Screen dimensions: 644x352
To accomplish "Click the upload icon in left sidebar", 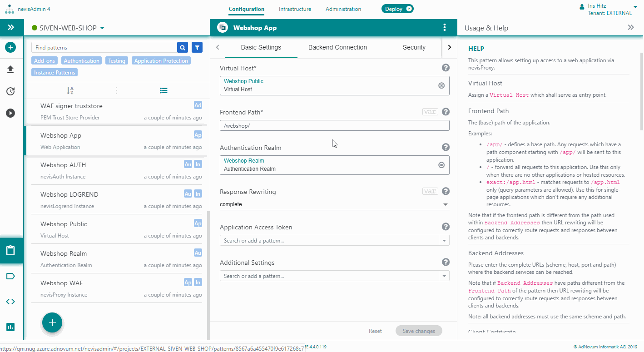I will 11,69.
